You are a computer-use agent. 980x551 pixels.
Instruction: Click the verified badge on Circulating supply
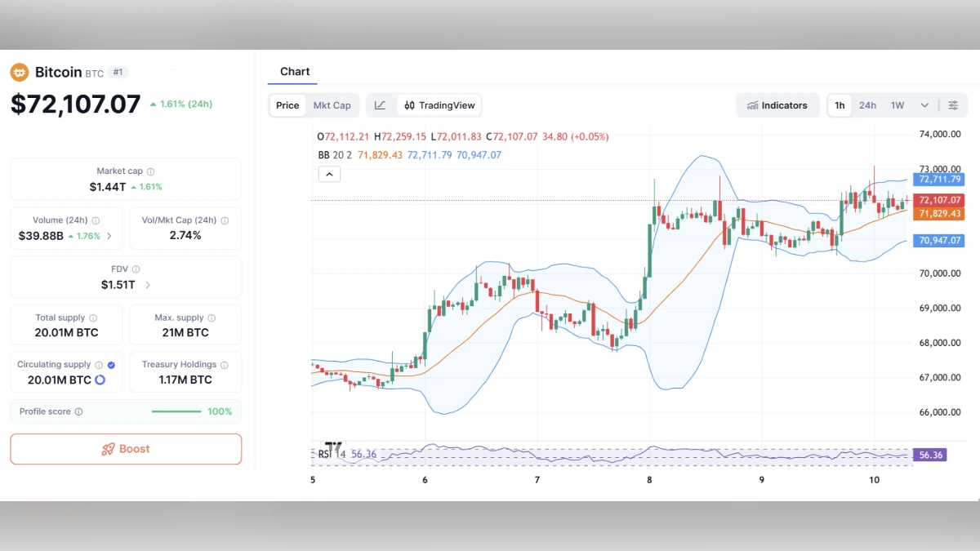click(x=111, y=365)
